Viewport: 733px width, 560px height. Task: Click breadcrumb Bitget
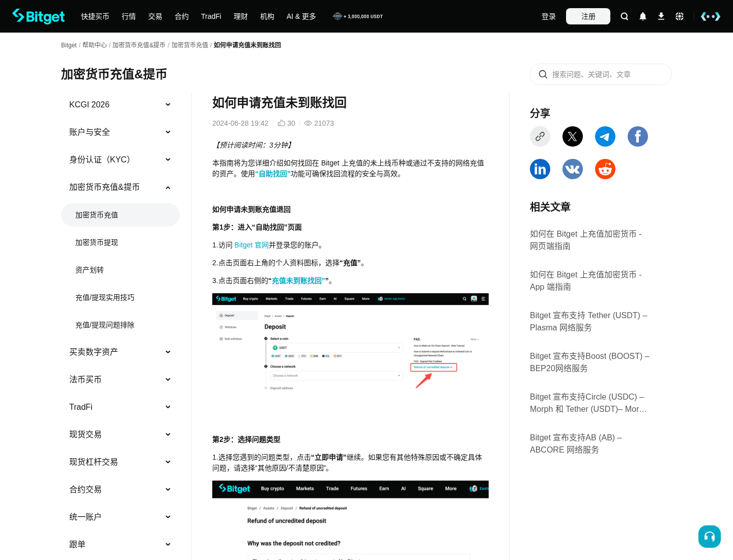pos(69,45)
